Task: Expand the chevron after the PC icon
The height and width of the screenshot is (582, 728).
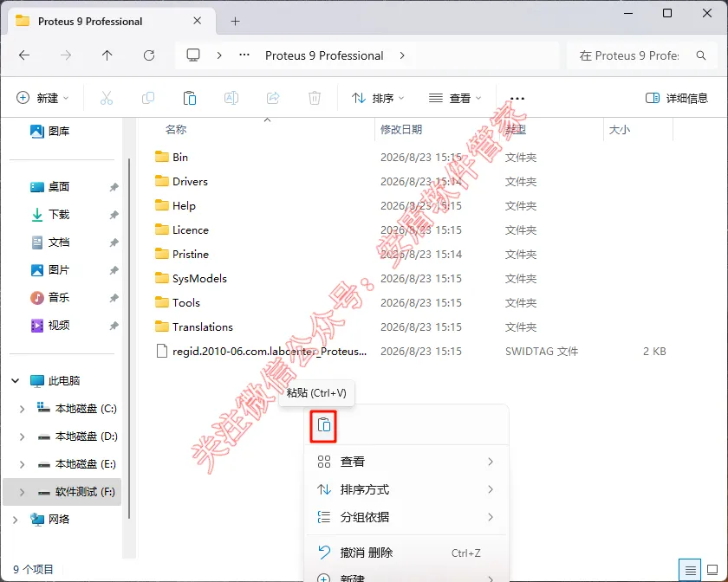Action: 219,55
